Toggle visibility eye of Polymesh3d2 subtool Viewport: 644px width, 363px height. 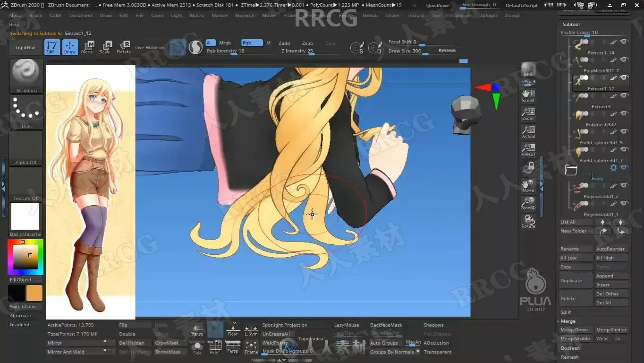[x=624, y=113]
